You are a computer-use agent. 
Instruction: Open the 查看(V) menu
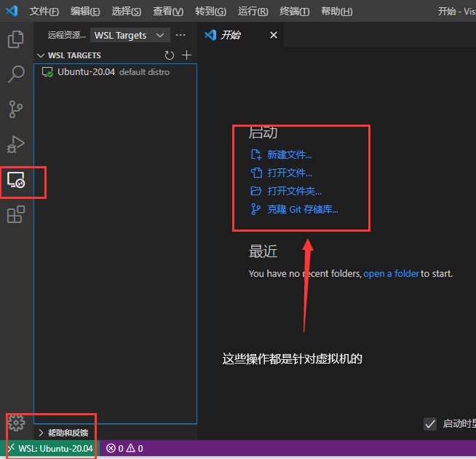[x=168, y=12]
